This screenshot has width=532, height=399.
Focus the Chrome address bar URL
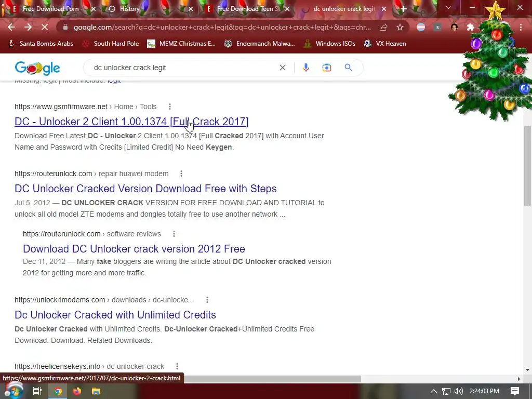click(x=222, y=27)
